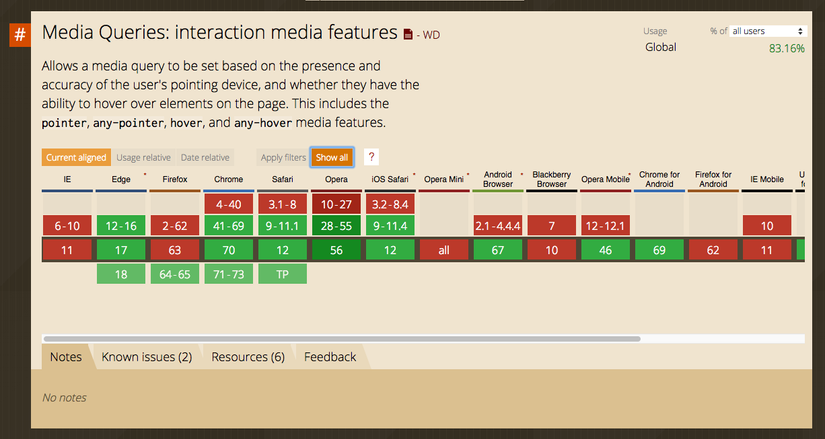Click the Android Browser column header
The width and height of the screenshot is (825, 439).
coord(498,179)
